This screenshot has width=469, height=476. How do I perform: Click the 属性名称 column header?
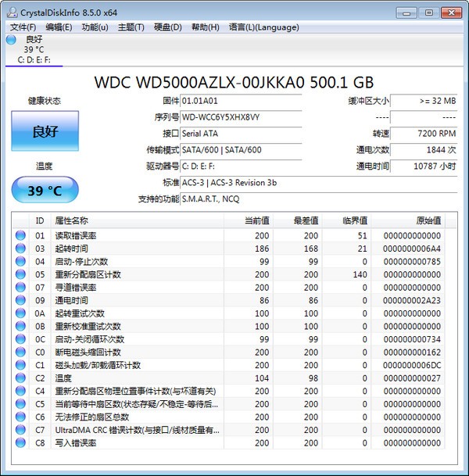click(72, 220)
